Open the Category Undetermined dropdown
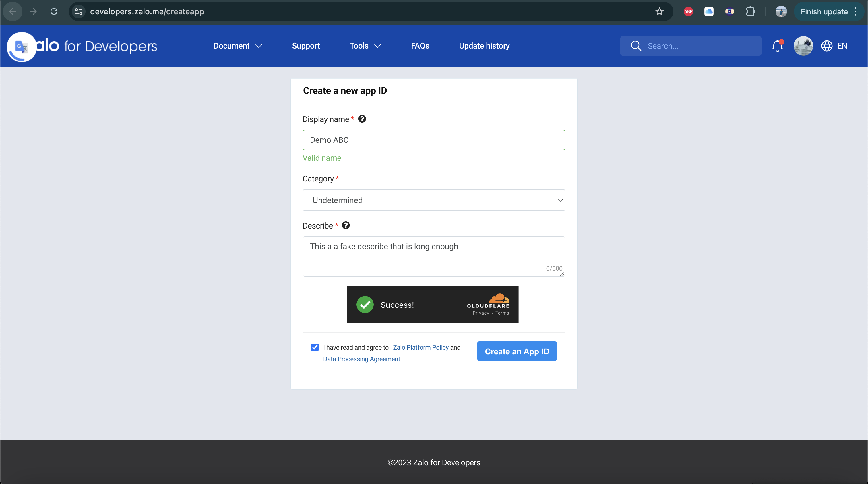 (434, 200)
